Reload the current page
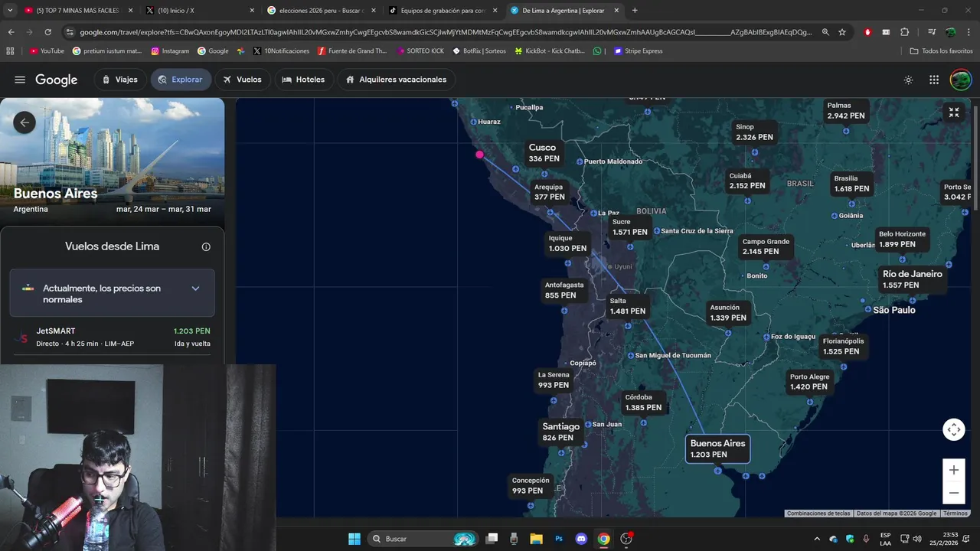The width and height of the screenshot is (980, 551). coord(47,32)
